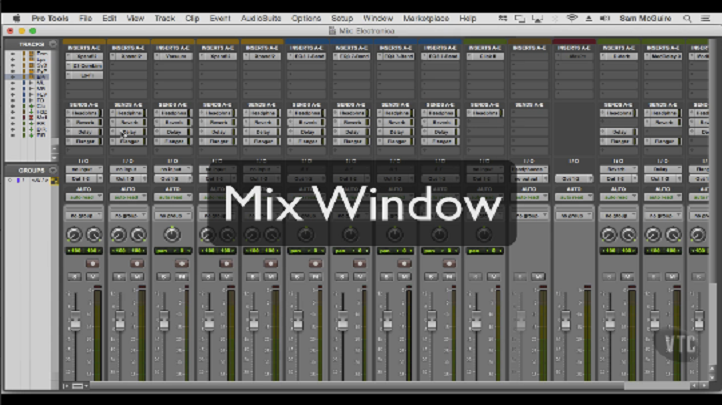Solo the sixth channel strip
The height and width of the screenshot is (405, 722).
(297, 277)
